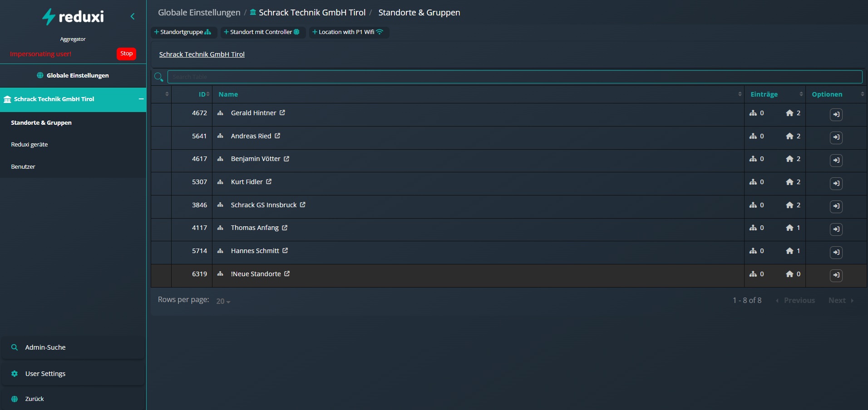The width and height of the screenshot is (868, 410).
Task: Click group icon beside Schrack GS Innsbruck
Action: click(x=220, y=205)
